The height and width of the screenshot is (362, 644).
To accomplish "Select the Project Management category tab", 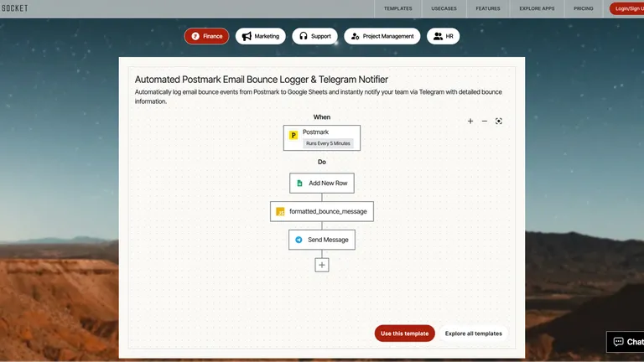I will tap(382, 36).
